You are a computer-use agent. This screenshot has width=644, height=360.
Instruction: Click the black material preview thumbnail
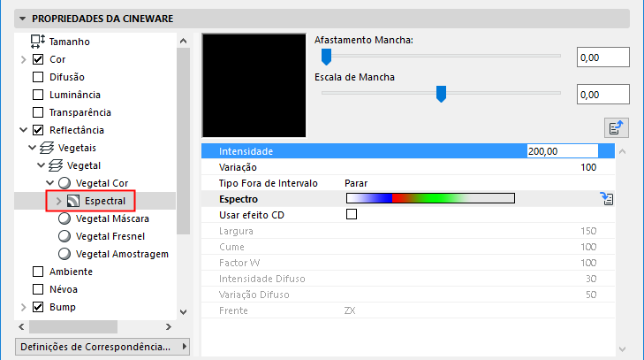click(254, 86)
